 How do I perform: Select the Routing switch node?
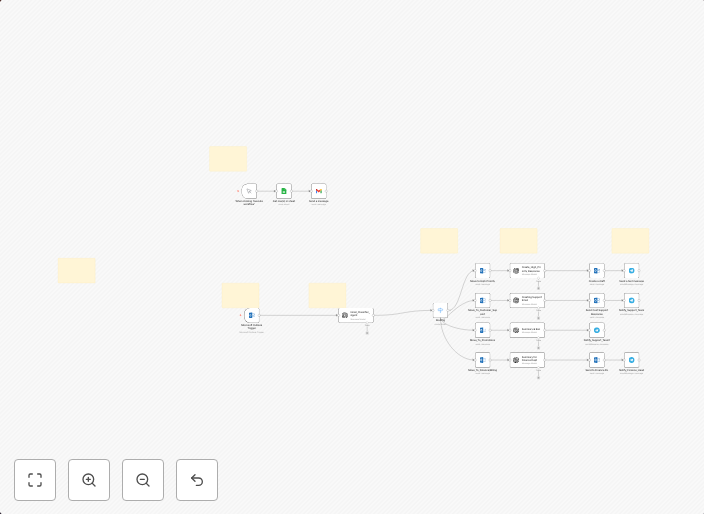point(440,310)
